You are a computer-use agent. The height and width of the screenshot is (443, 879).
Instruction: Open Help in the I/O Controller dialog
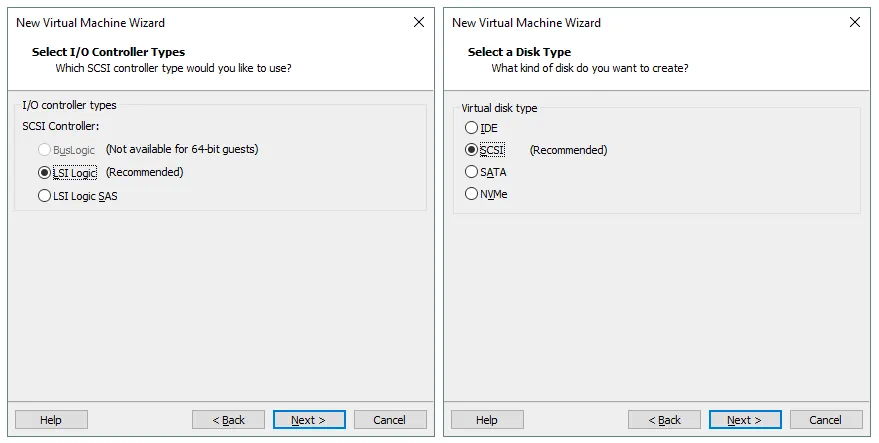pos(51,420)
